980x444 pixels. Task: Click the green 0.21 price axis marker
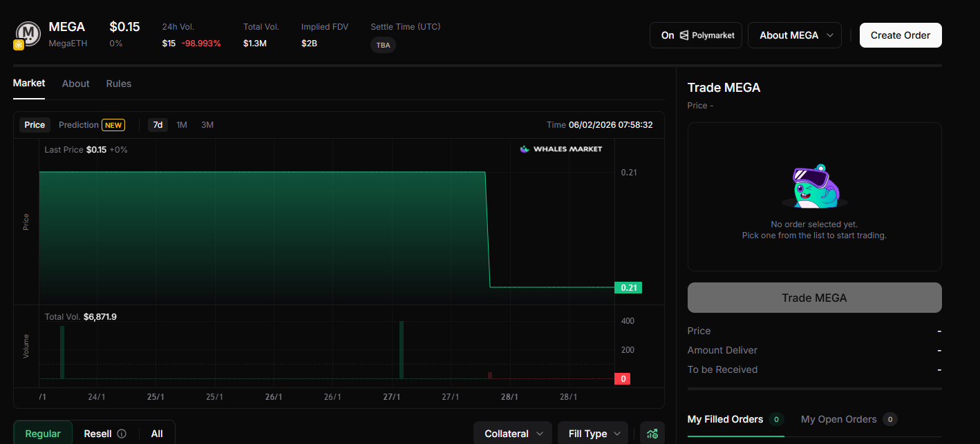tap(628, 287)
